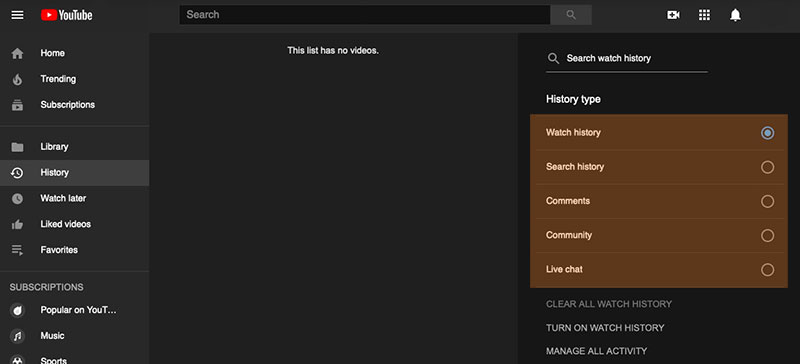Open the YouTube apps grid icon

(x=704, y=15)
